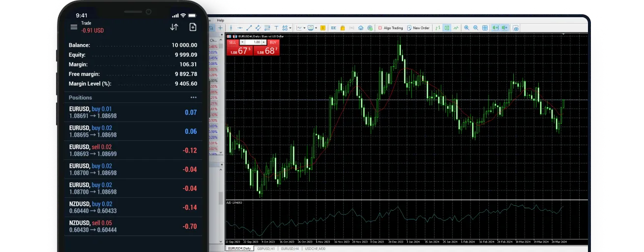Open the hamburger menu in the mobile app

coord(74,27)
